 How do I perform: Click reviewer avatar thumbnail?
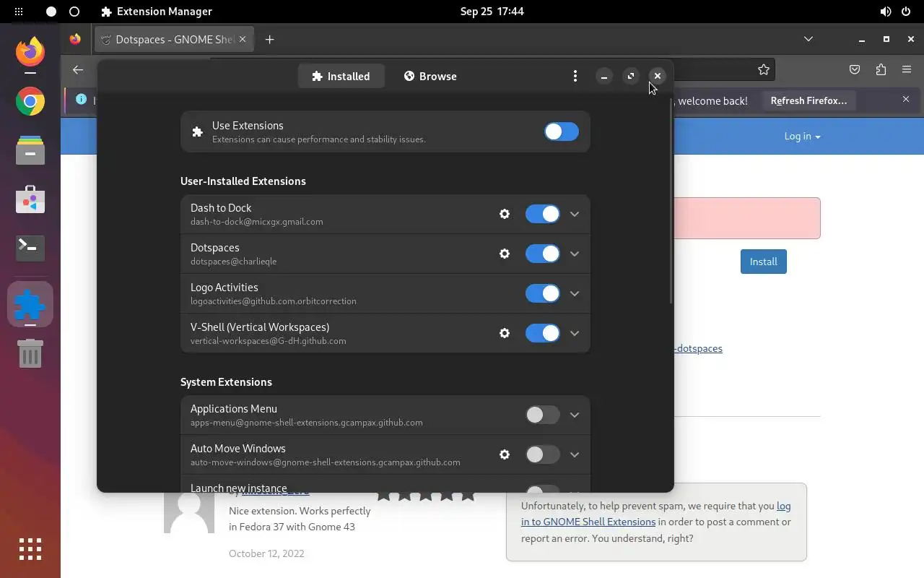tap(189, 512)
